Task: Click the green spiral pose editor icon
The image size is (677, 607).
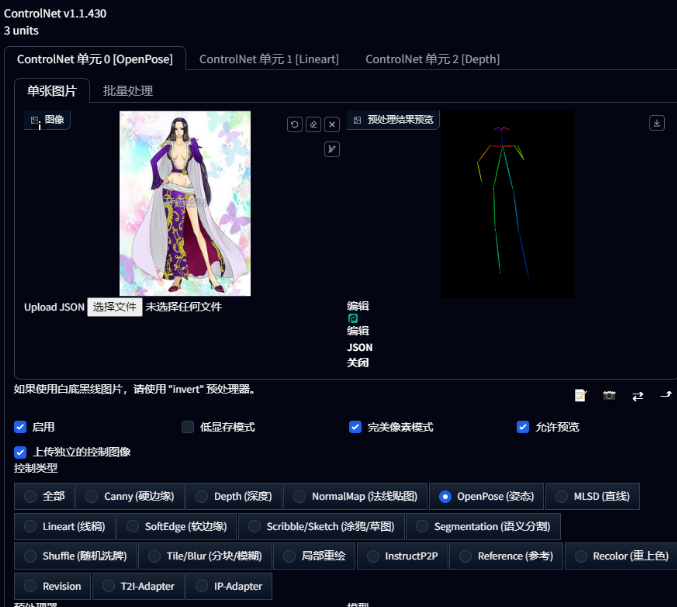Action: 353,319
